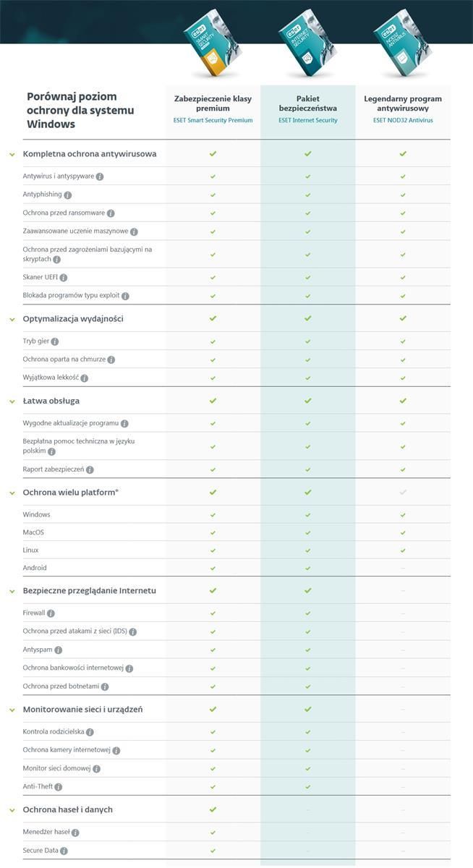Select Pakiet bezpieczeństwa column header
Viewport: 473px width, 868px height.
(x=308, y=103)
